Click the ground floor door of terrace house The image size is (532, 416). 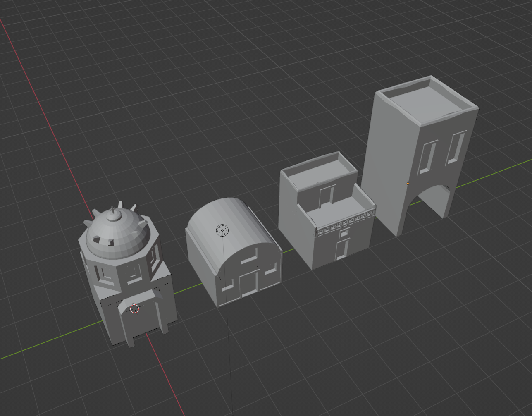pos(342,249)
